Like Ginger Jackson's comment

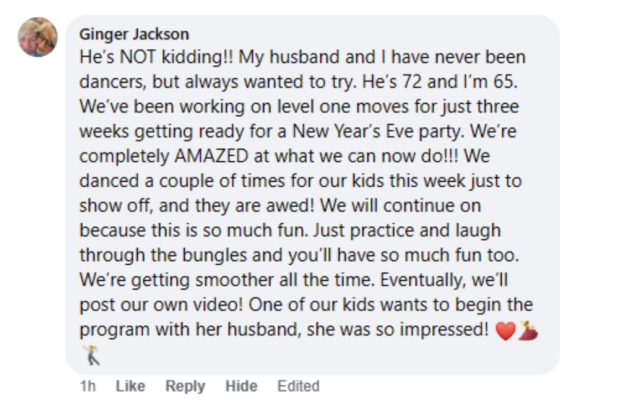click(x=130, y=386)
